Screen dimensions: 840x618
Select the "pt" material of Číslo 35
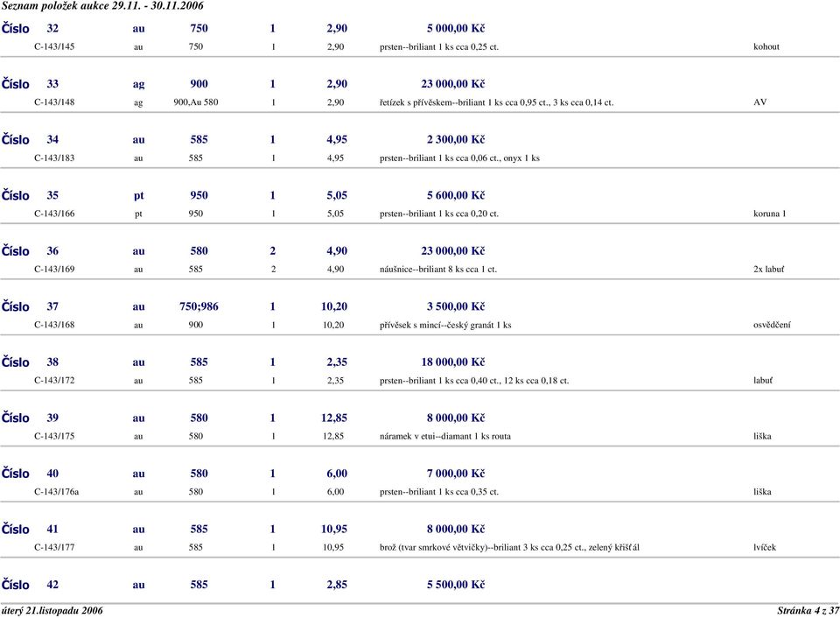pyautogui.click(x=139, y=195)
